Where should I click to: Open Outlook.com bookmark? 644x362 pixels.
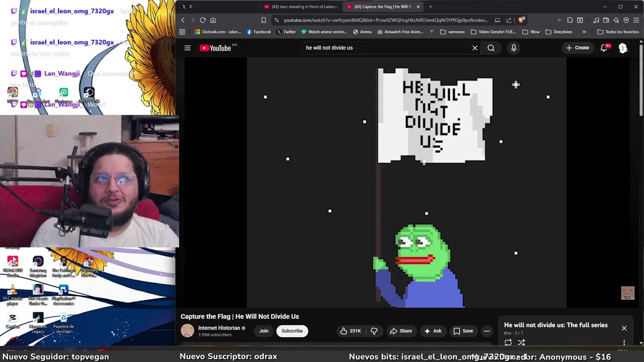[x=217, y=32]
